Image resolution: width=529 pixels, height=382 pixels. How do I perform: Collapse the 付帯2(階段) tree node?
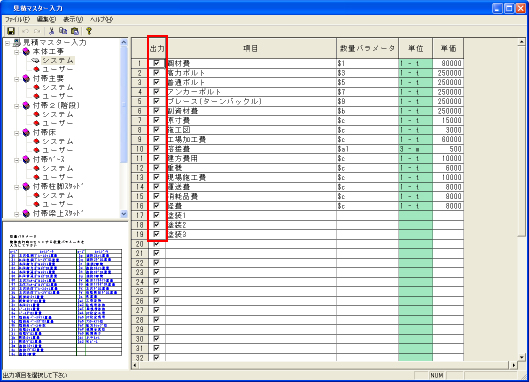pos(16,106)
